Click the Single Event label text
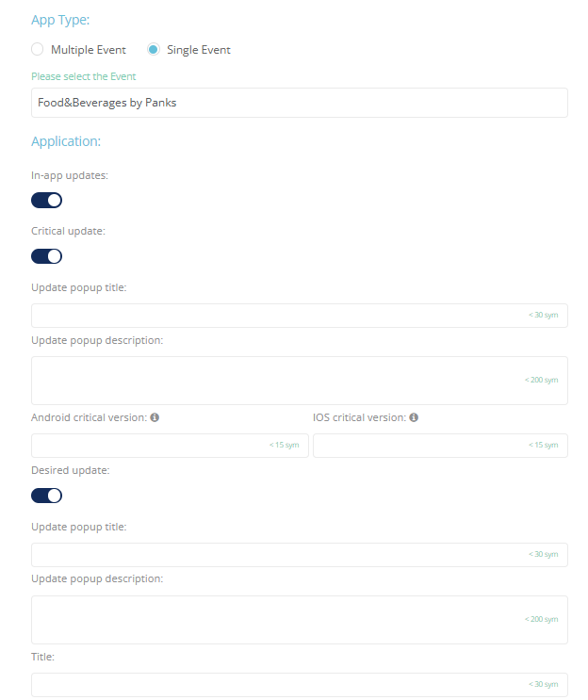 199,50
